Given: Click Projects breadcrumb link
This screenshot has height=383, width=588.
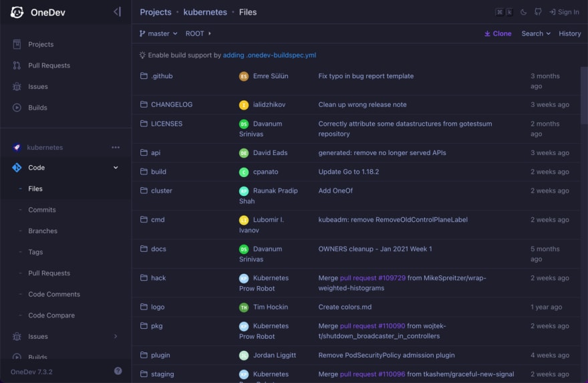Looking at the screenshot, I should 156,12.
